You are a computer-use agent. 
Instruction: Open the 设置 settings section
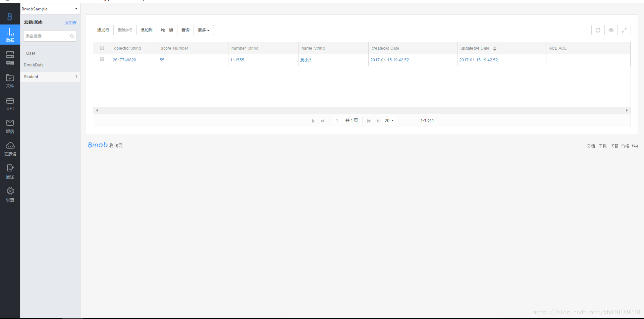point(10,195)
